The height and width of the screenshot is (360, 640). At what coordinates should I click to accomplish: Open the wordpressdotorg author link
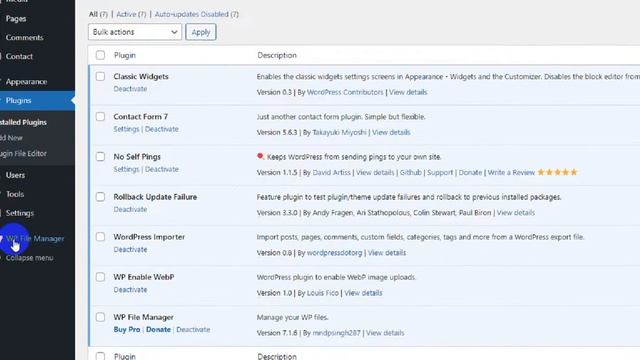coord(334,253)
